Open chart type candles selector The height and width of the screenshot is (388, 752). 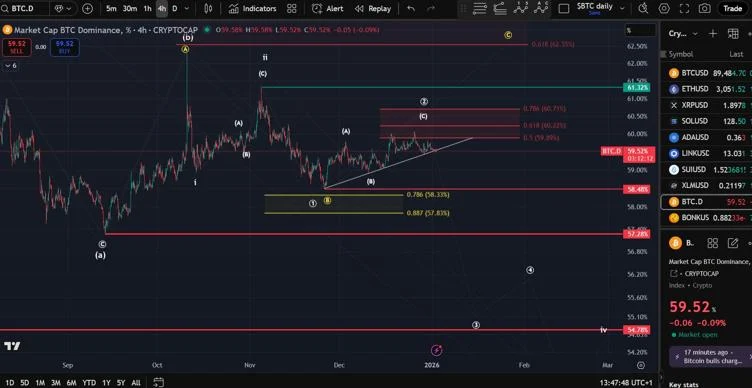pos(208,9)
